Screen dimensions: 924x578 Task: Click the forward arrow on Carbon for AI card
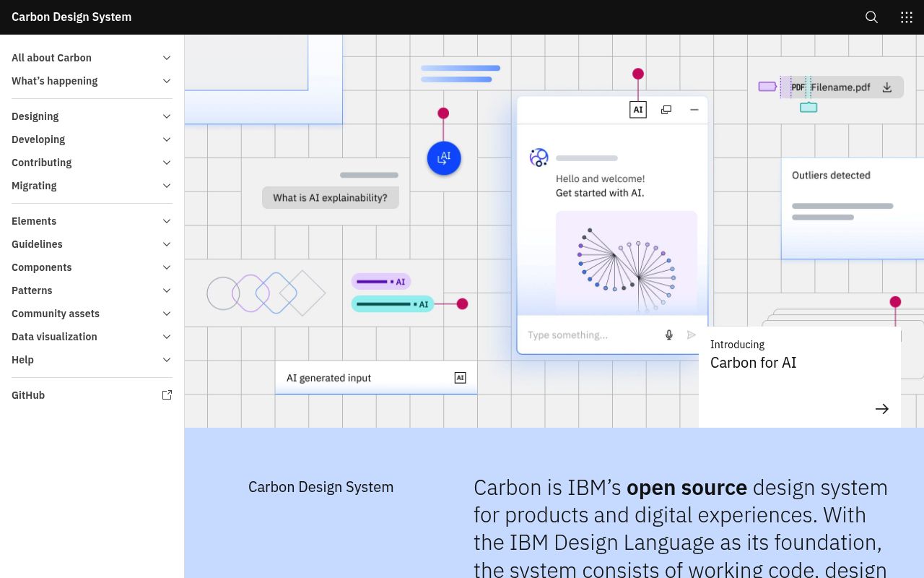point(881,408)
